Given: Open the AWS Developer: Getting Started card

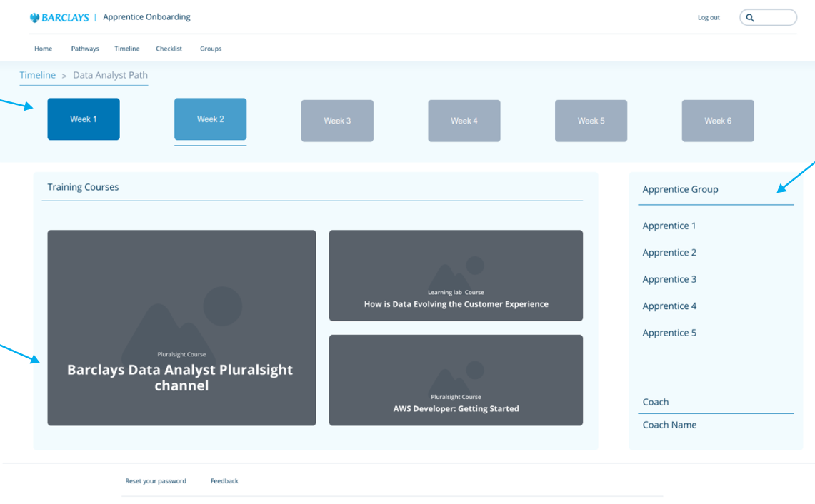Looking at the screenshot, I should pos(456,380).
